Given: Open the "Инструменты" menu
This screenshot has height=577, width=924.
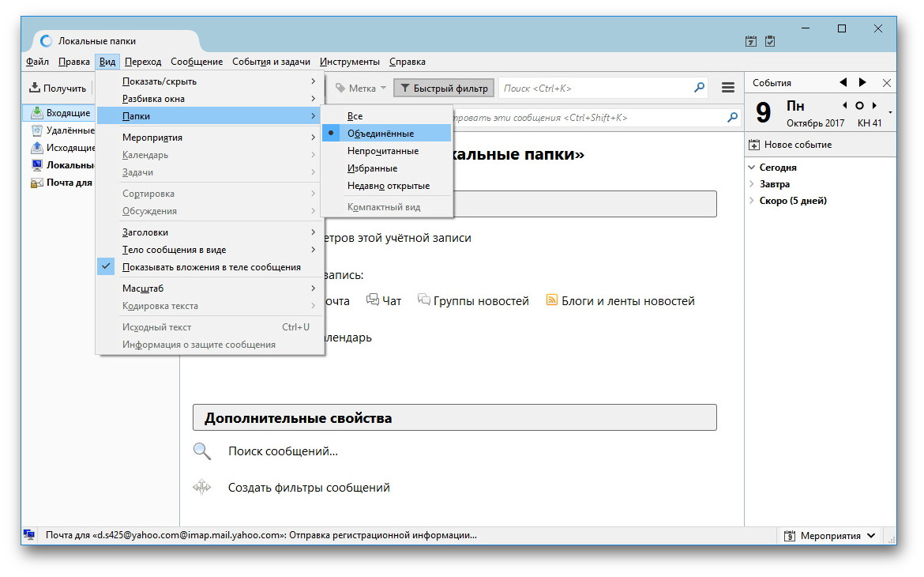Looking at the screenshot, I should click(349, 62).
